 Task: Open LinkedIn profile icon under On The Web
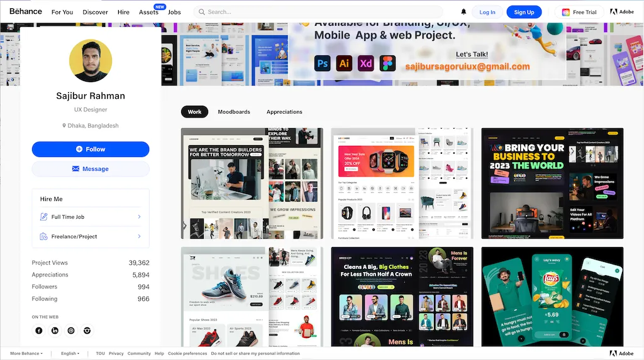point(55,330)
